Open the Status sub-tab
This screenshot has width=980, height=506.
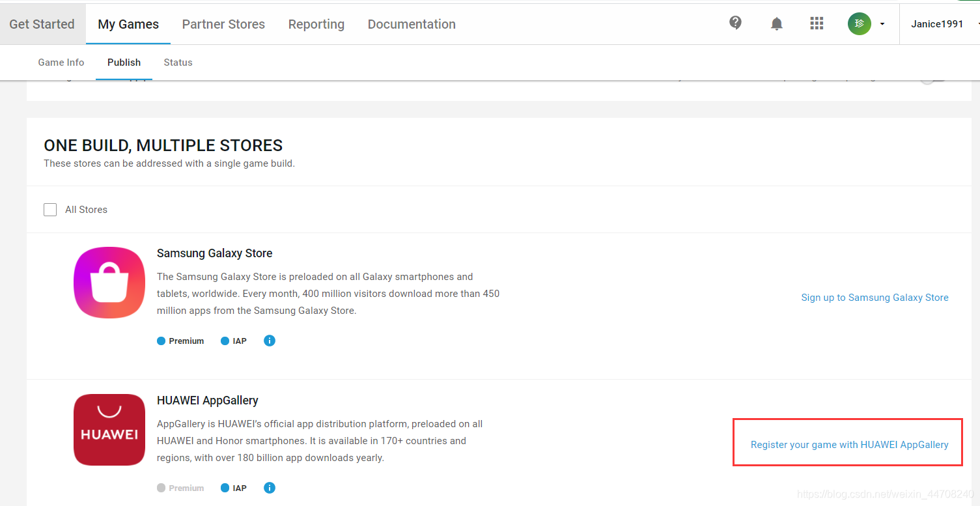pyautogui.click(x=178, y=63)
